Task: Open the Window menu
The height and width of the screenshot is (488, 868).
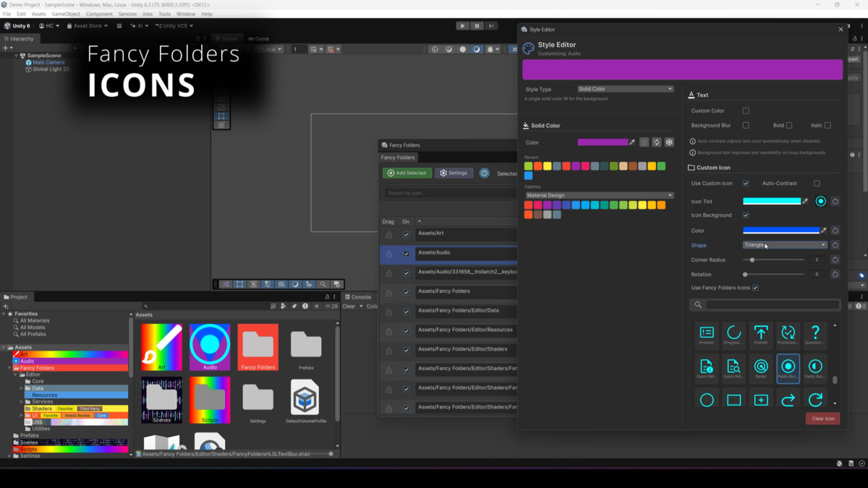Action: click(186, 14)
